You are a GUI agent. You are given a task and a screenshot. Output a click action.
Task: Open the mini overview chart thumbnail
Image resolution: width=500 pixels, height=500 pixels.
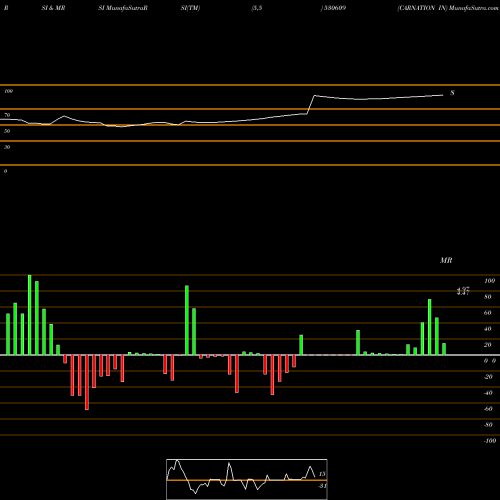[247, 479]
